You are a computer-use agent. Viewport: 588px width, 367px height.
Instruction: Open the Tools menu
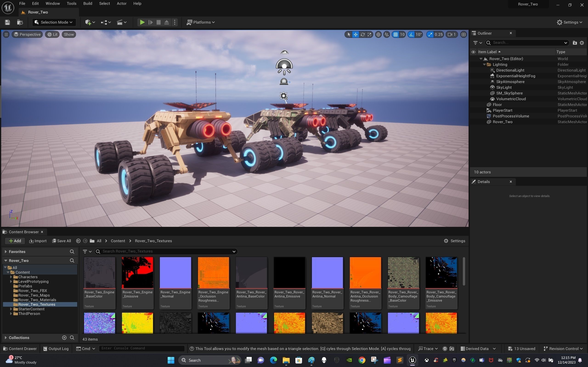coord(71,4)
